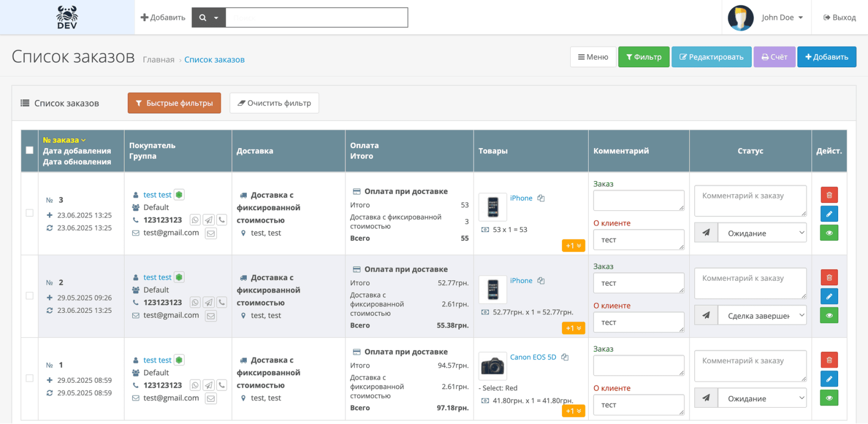Viewport: 868px width, 424px height.
Task: Send status for order 3 with plane icon
Action: pyautogui.click(x=706, y=233)
